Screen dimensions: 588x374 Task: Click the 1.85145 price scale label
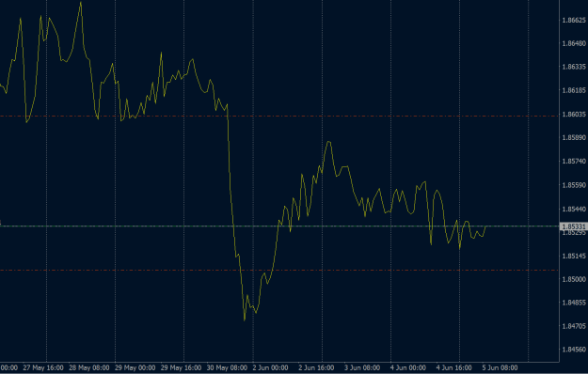pos(574,257)
